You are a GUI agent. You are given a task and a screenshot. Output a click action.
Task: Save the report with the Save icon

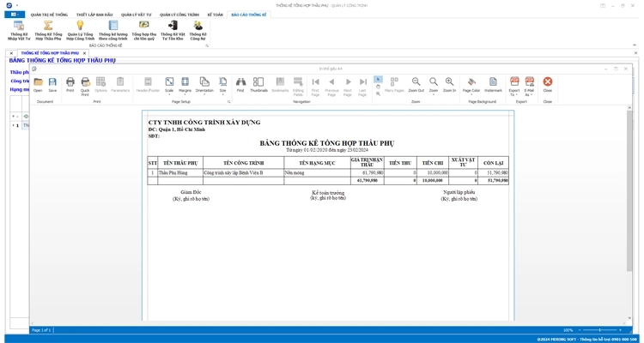pyautogui.click(x=52, y=84)
